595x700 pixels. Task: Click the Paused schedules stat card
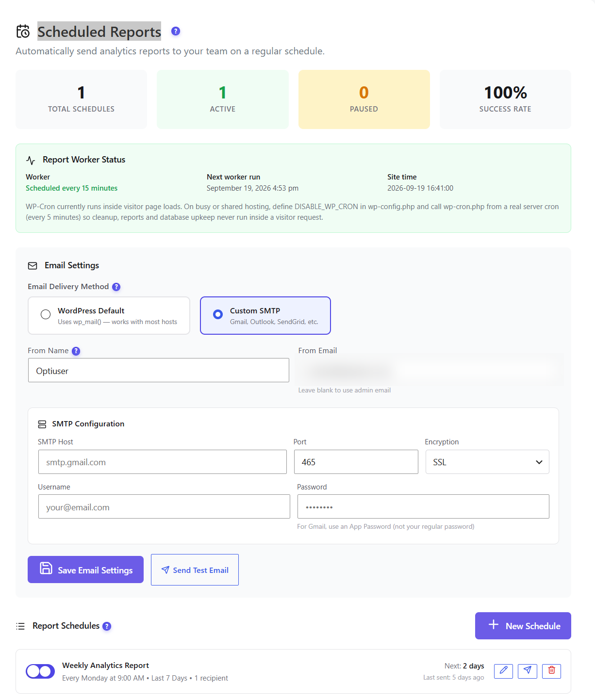pyautogui.click(x=364, y=99)
